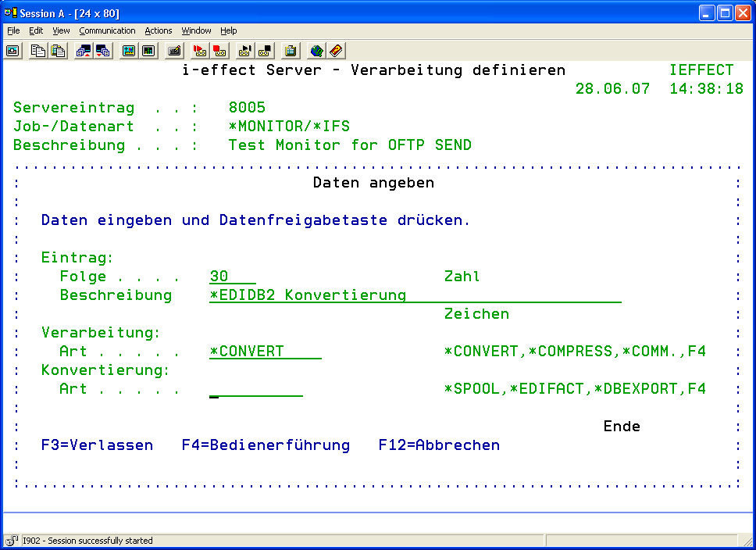
Task: Click the Paste toolbar icon
Action: pos(58,51)
